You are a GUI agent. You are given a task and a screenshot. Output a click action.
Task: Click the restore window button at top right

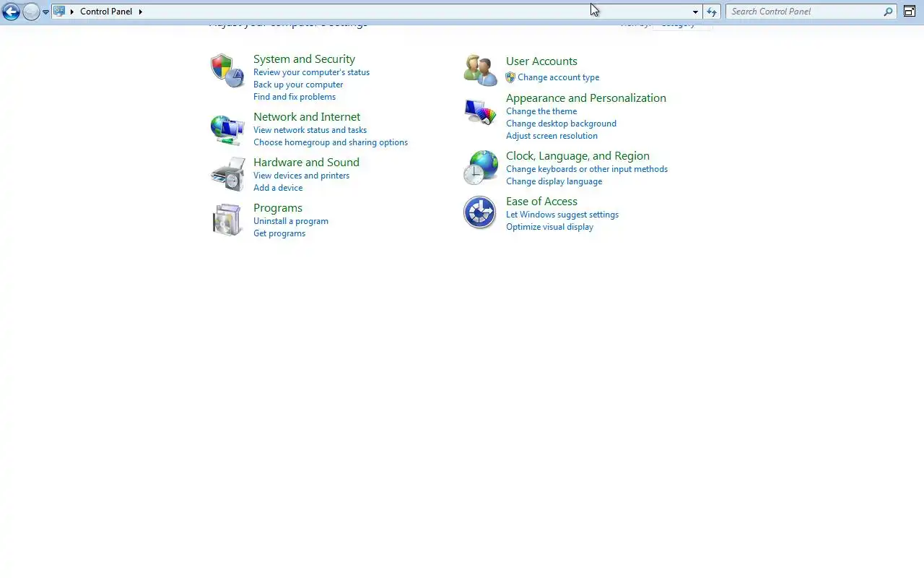click(910, 11)
